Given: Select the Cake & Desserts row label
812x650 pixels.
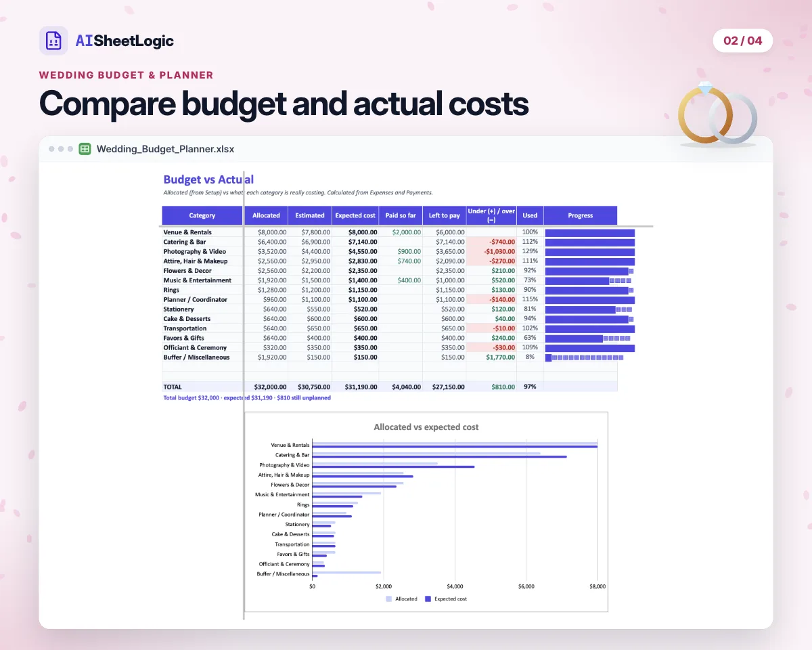Looking at the screenshot, I should click(187, 318).
